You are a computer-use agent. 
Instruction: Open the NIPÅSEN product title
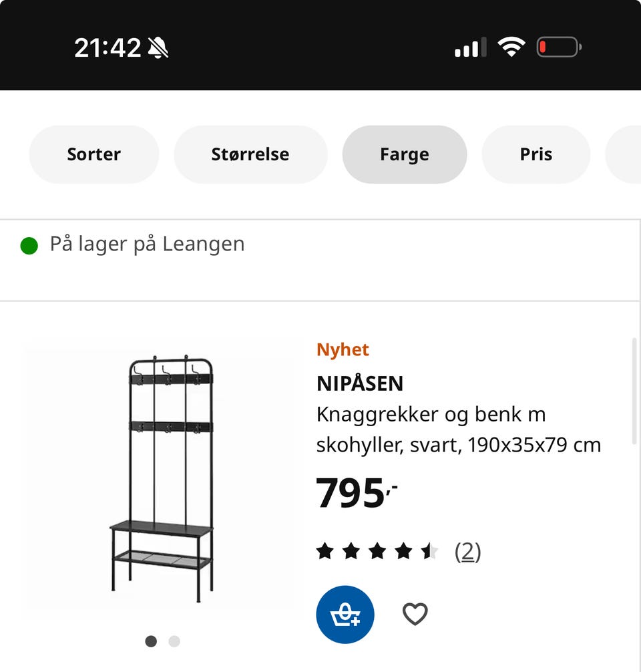[360, 383]
